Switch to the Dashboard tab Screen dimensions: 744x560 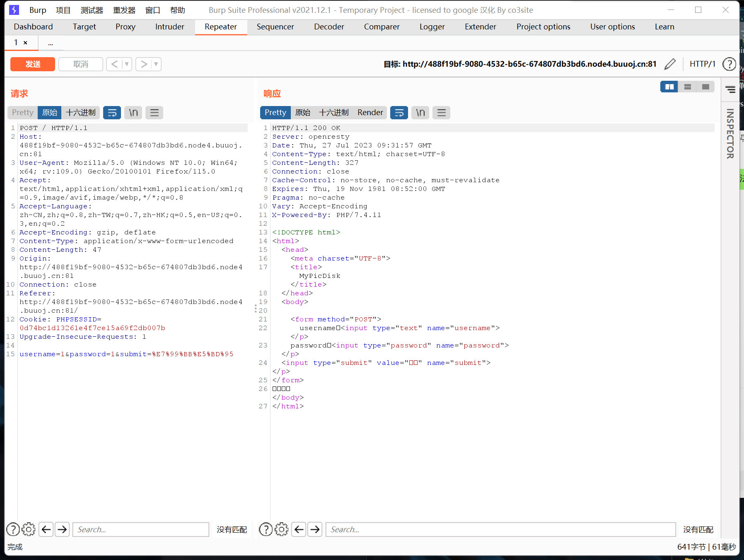[x=33, y=27]
